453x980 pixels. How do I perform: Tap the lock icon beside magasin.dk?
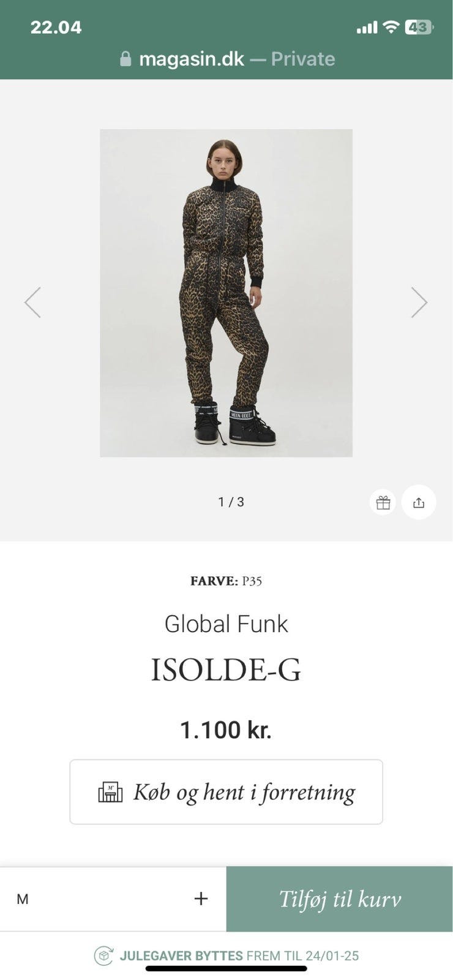[125, 59]
